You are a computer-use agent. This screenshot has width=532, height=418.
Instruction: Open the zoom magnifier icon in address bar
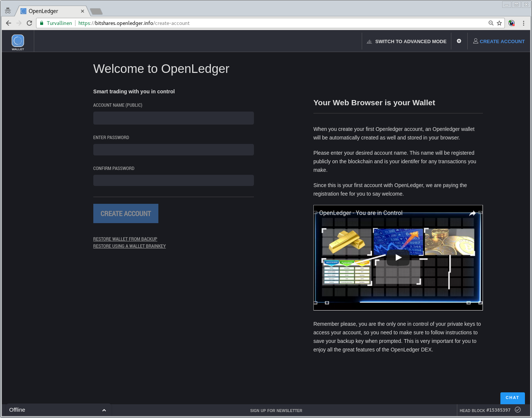pos(491,23)
